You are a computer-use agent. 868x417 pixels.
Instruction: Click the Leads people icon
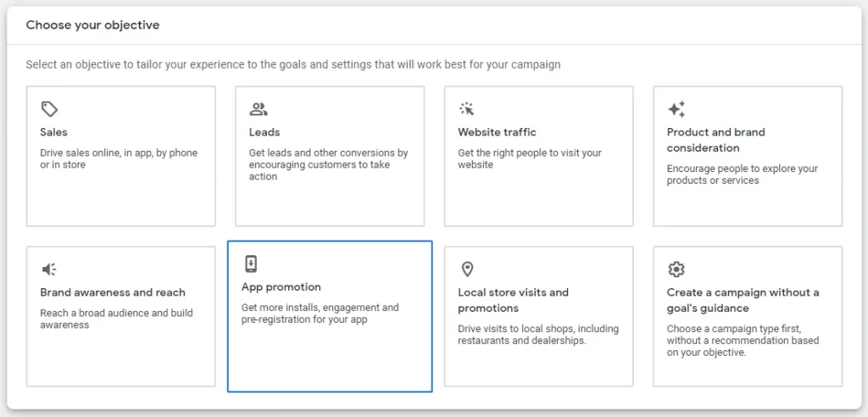click(x=259, y=109)
